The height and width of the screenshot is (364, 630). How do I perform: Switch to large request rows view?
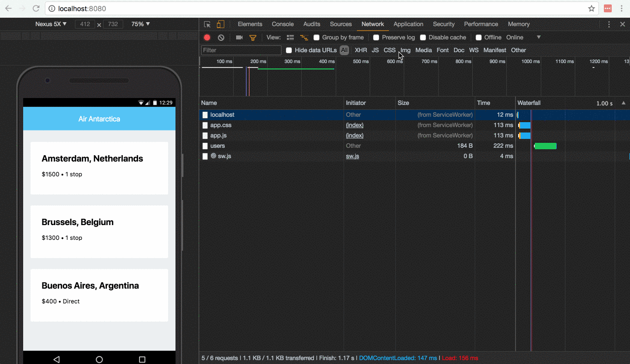click(290, 37)
